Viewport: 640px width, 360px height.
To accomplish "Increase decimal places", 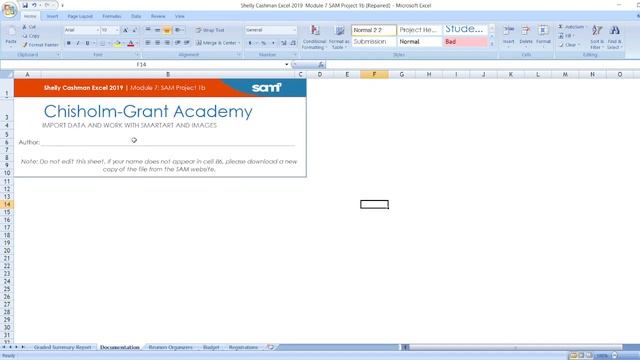I will 283,43.
